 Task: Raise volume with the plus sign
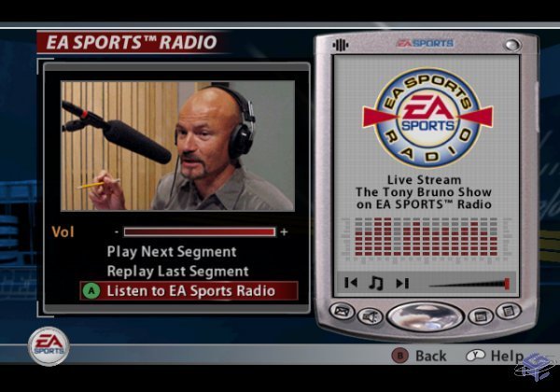(284, 232)
